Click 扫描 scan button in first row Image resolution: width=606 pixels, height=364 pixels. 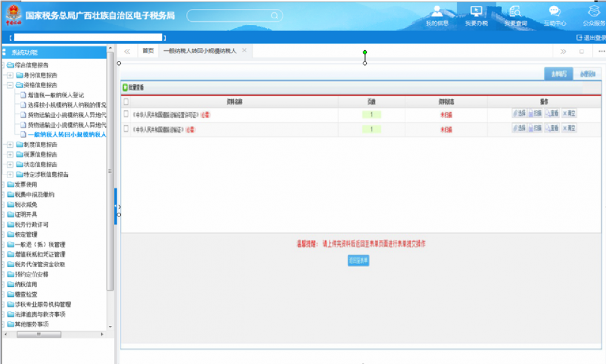535,113
